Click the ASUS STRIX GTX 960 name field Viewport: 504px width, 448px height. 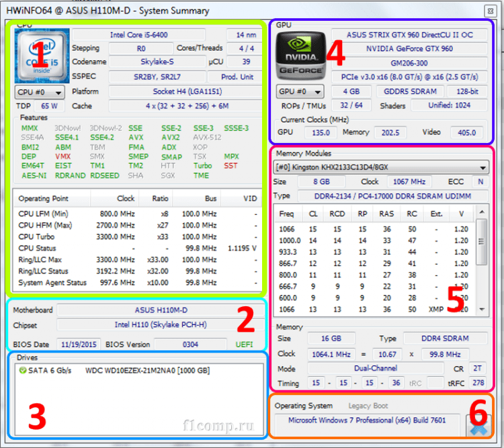click(x=409, y=35)
